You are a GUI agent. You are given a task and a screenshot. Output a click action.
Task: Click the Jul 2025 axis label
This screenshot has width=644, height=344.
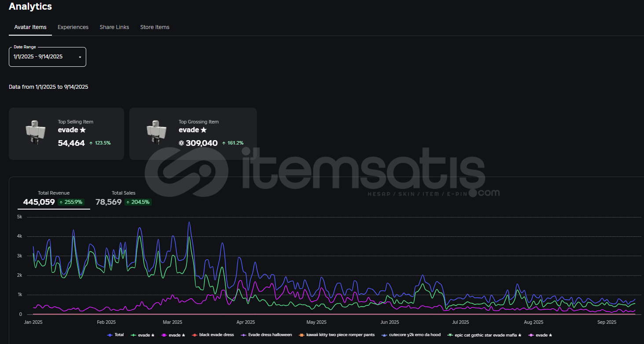pos(461,322)
